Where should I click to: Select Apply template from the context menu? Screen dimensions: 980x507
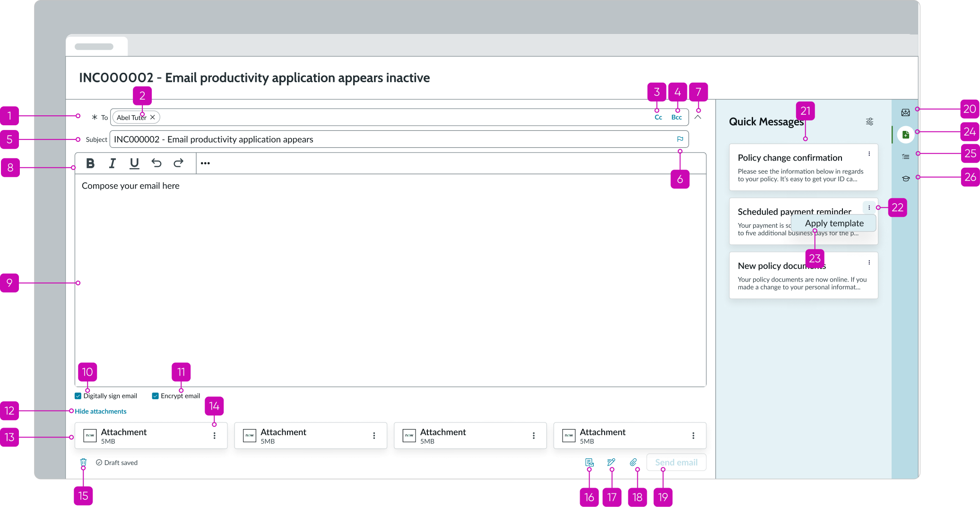point(834,223)
